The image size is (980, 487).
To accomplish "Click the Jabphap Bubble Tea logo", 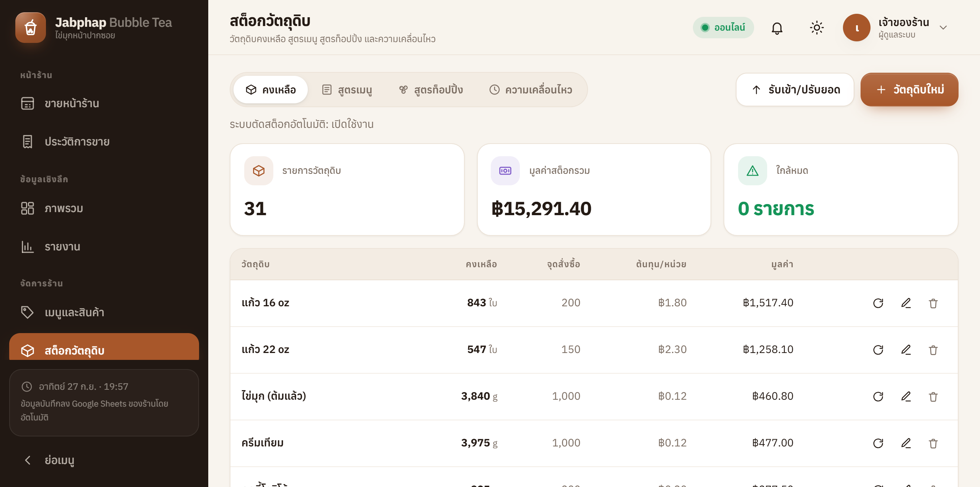I will (x=31, y=28).
